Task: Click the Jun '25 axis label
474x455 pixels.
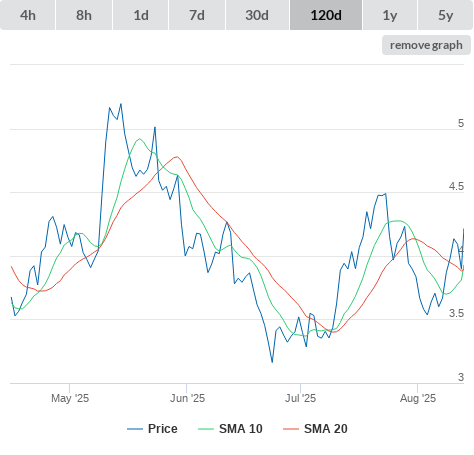Action: click(187, 398)
